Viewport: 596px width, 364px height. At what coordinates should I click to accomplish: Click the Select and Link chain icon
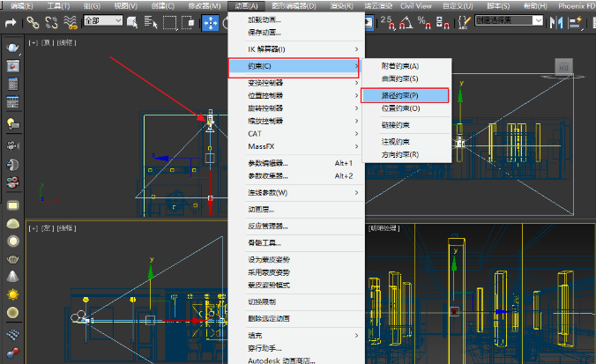pyautogui.click(x=33, y=21)
